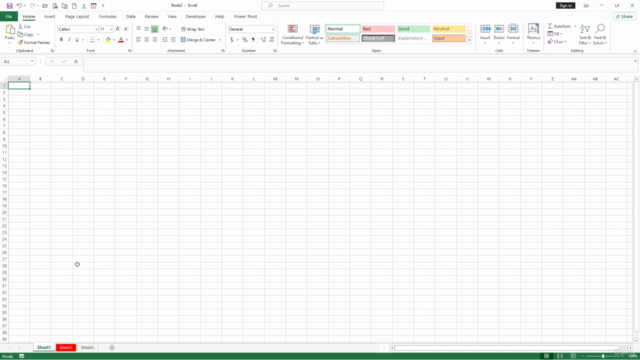Open the Find & Select menu
Viewport: 640px width, 360px height.
coord(600,35)
